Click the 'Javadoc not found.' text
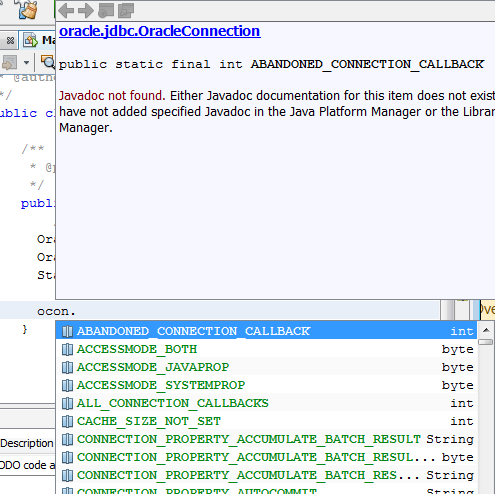 tap(112, 96)
